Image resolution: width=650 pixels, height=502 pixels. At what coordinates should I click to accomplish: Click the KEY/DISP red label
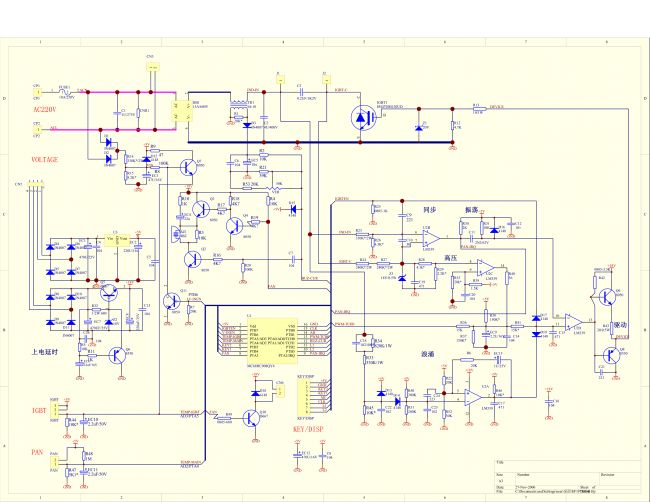(x=308, y=429)
